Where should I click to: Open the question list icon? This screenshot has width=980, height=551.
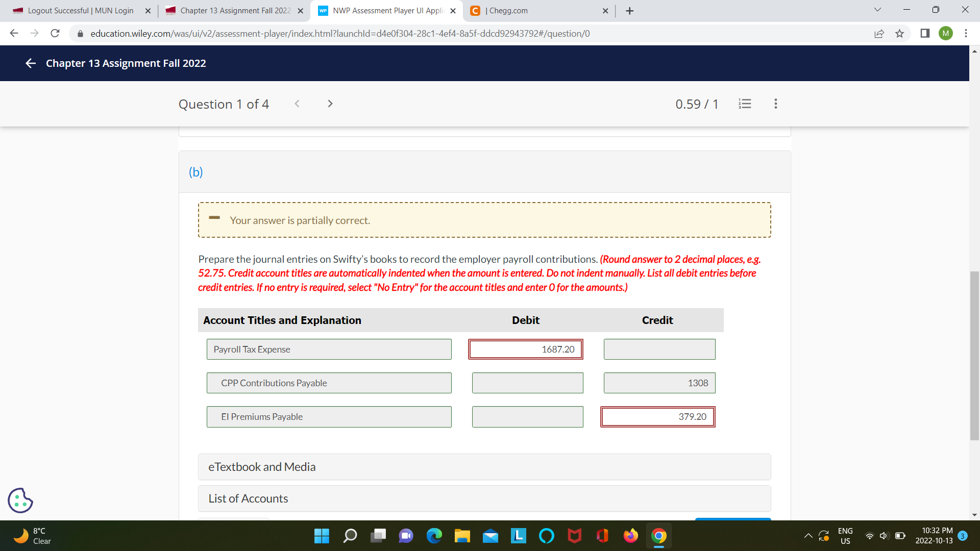tap(745, 104)
